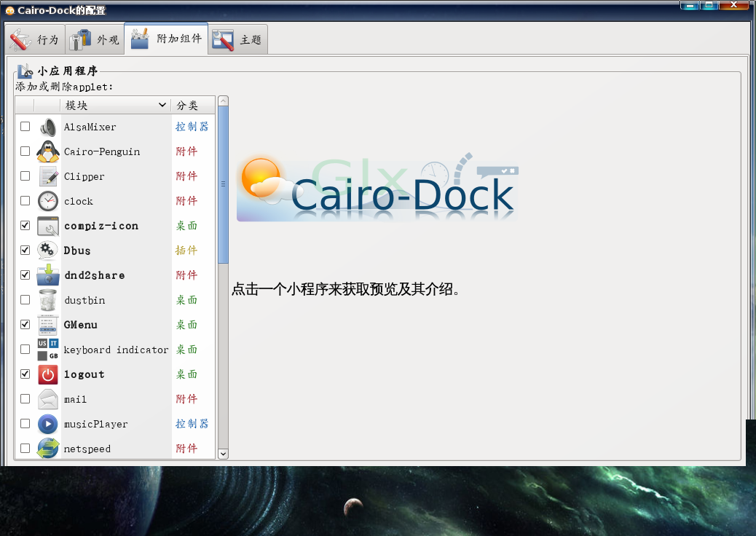This screenshot has width=756, height=536.
Task: Select the mail row text
Action: click(76, 400)
